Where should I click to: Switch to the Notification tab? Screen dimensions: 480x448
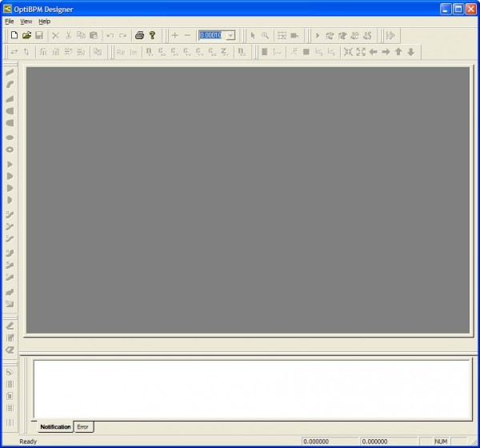click(x=55, y=427)
